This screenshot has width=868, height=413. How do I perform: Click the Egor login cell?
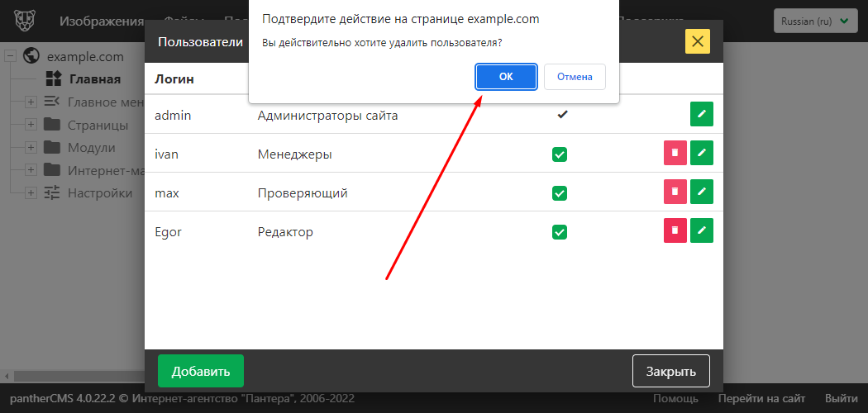click(169, 231)
